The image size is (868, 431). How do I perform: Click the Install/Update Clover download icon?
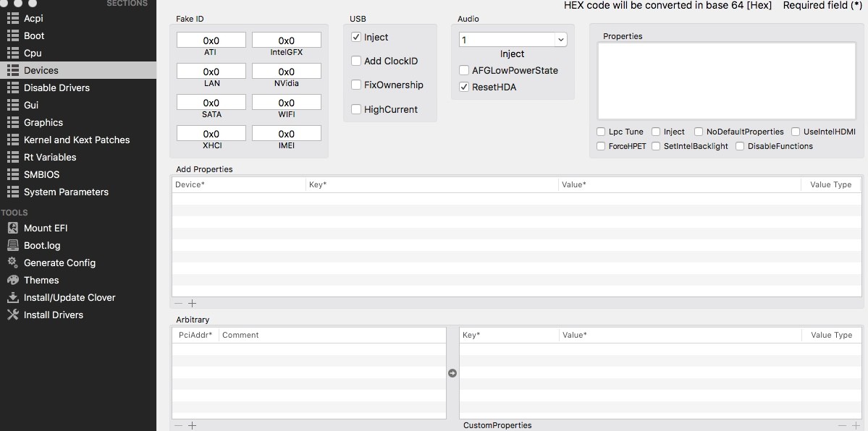pos(13,298)
